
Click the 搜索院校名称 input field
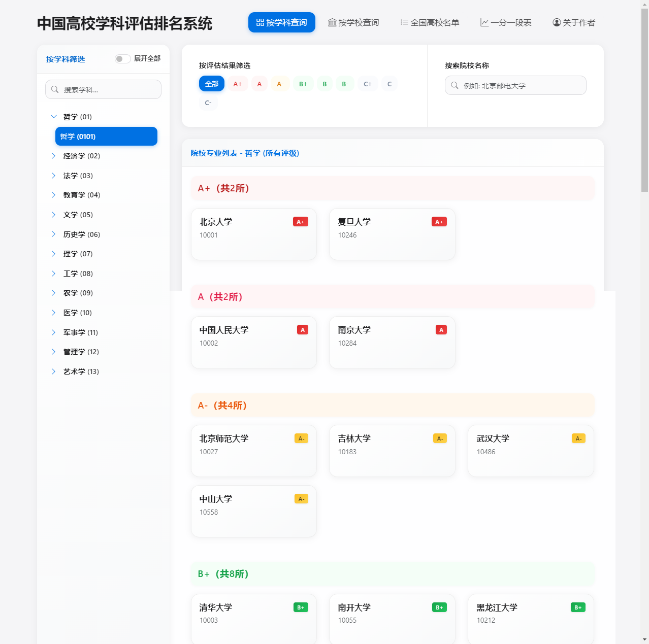(515, 85)
